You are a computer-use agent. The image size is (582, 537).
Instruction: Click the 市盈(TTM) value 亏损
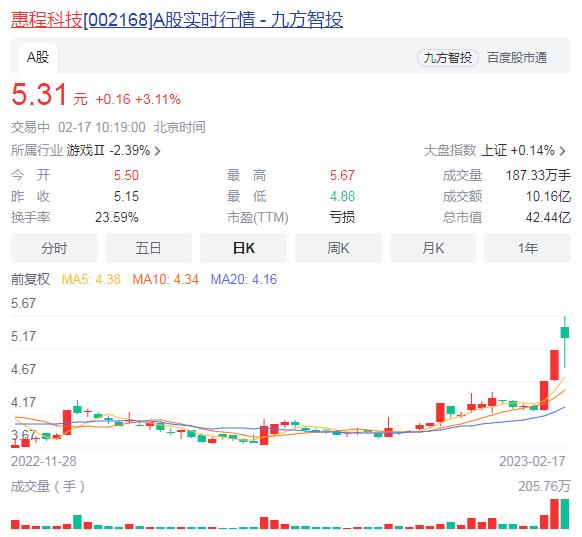(x=342, y=217)
